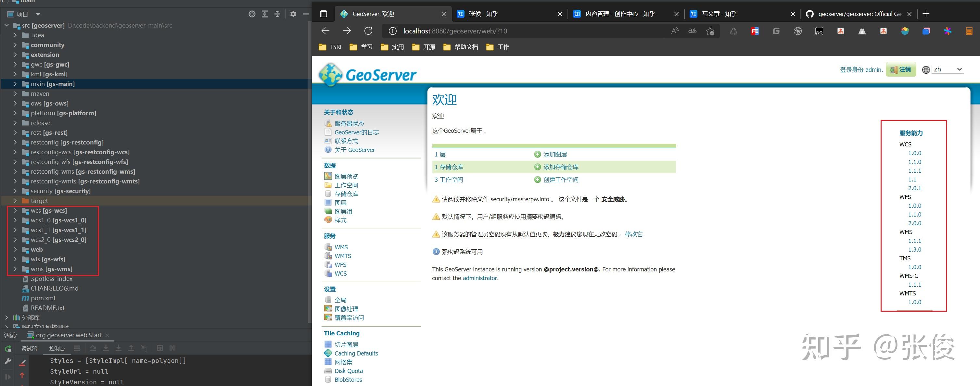Collapse the src [geoserver] root node
Screen dimensions: 980x386
tap(7, 25)
